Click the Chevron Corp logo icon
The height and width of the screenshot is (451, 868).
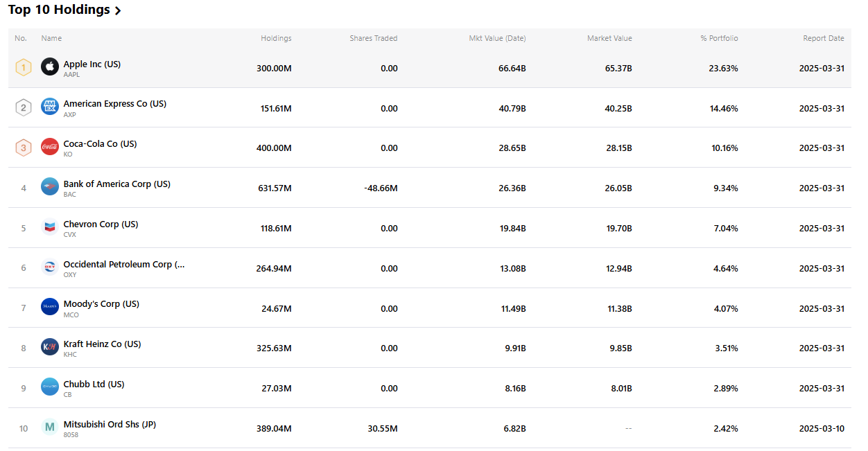click(50, 227)
